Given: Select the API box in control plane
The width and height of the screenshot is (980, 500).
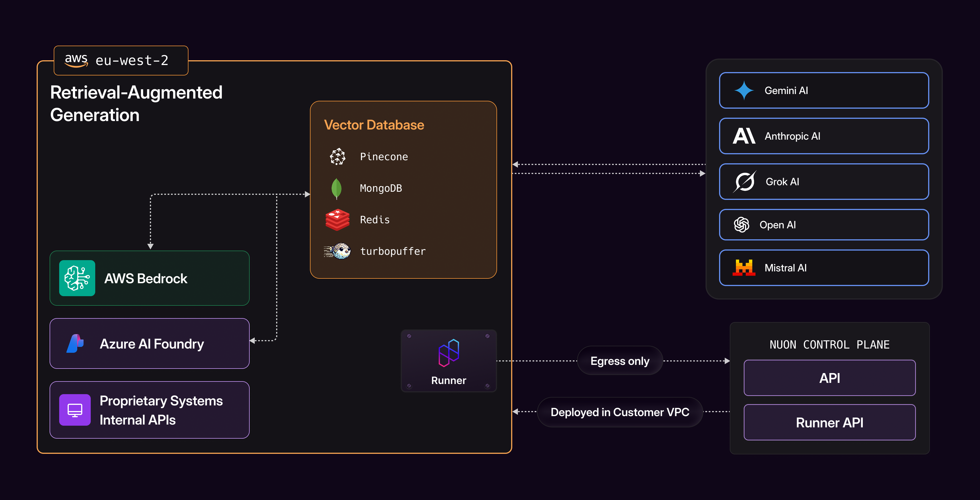Looking at the screenshot, I should (x=829, y=378).
